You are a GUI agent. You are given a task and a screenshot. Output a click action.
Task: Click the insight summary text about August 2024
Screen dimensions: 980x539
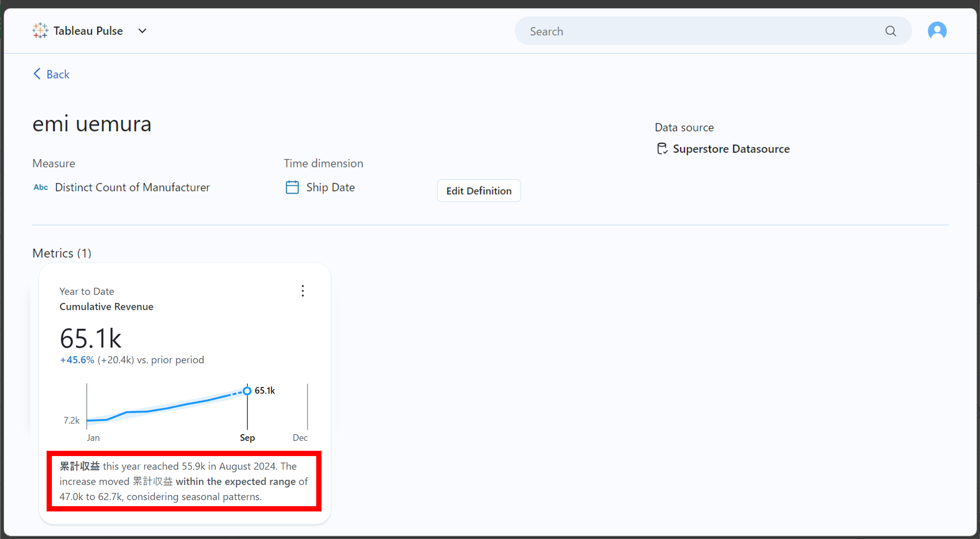[x=184, y=481]
